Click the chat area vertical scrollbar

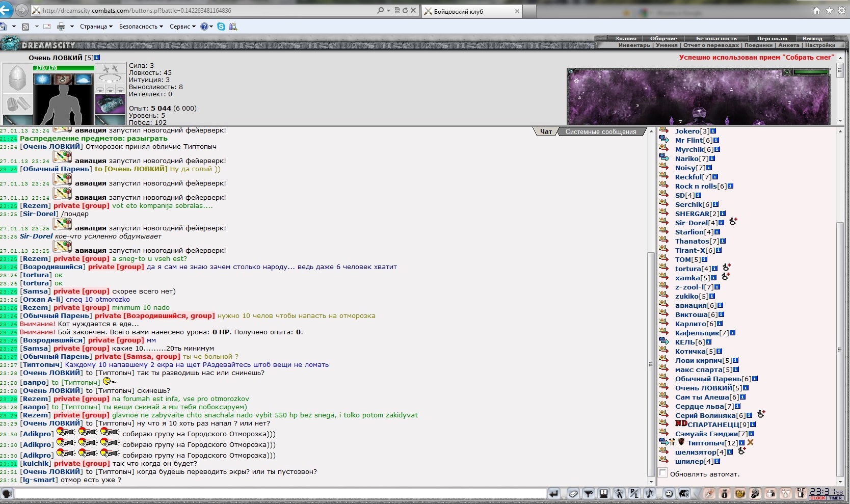[651, 307]
